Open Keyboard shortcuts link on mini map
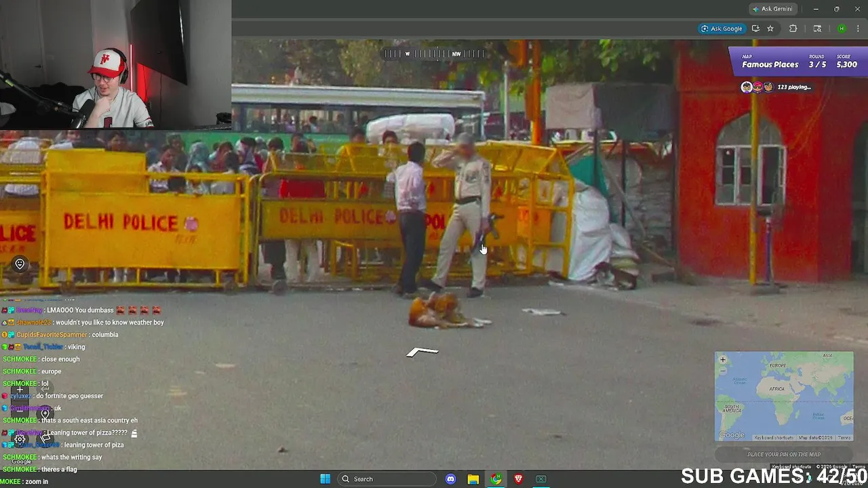The image size is (868, 488). [774, 438]
